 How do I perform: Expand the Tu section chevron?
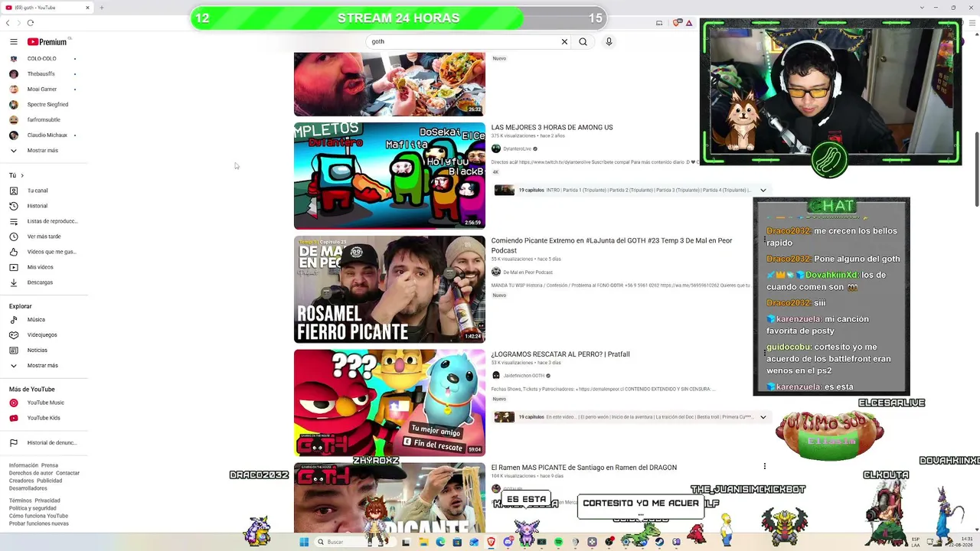tap(22, 175)
